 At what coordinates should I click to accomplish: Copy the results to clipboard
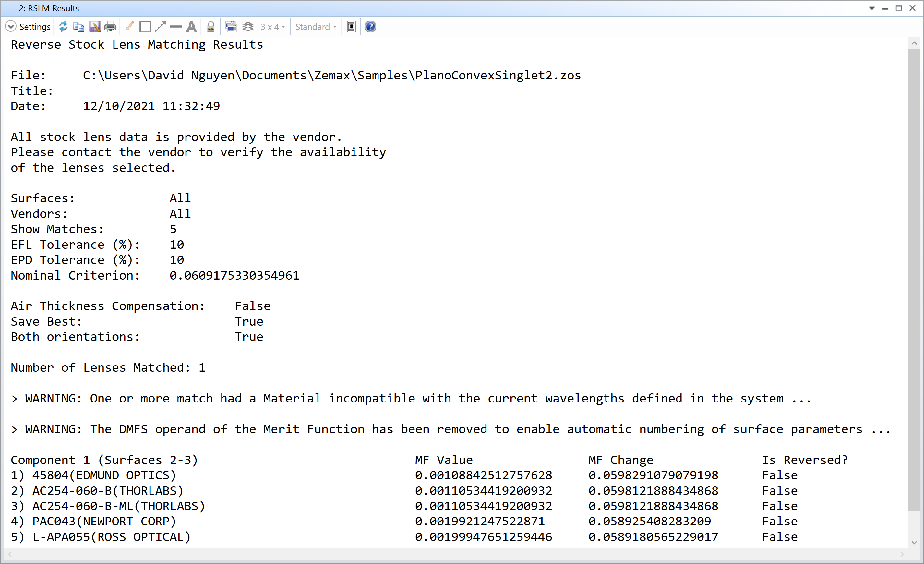point(79,27)
